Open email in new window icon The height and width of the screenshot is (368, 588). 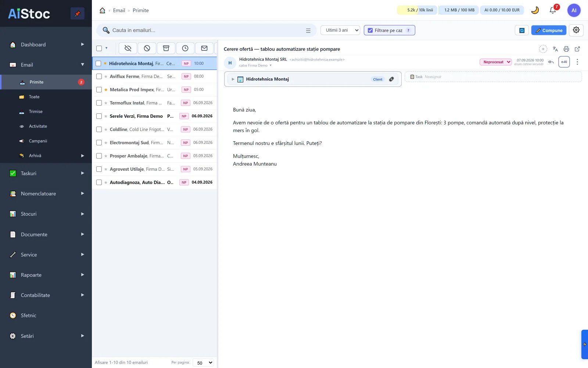(577, 49)
